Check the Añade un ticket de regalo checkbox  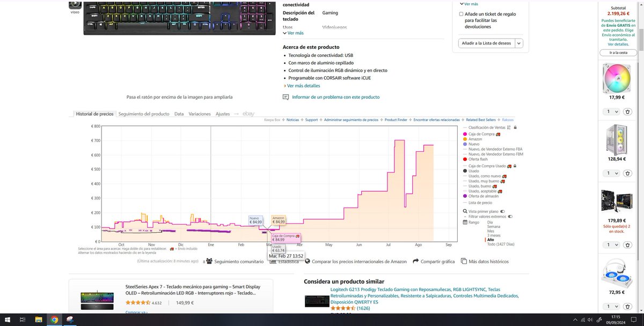point(461,14)
